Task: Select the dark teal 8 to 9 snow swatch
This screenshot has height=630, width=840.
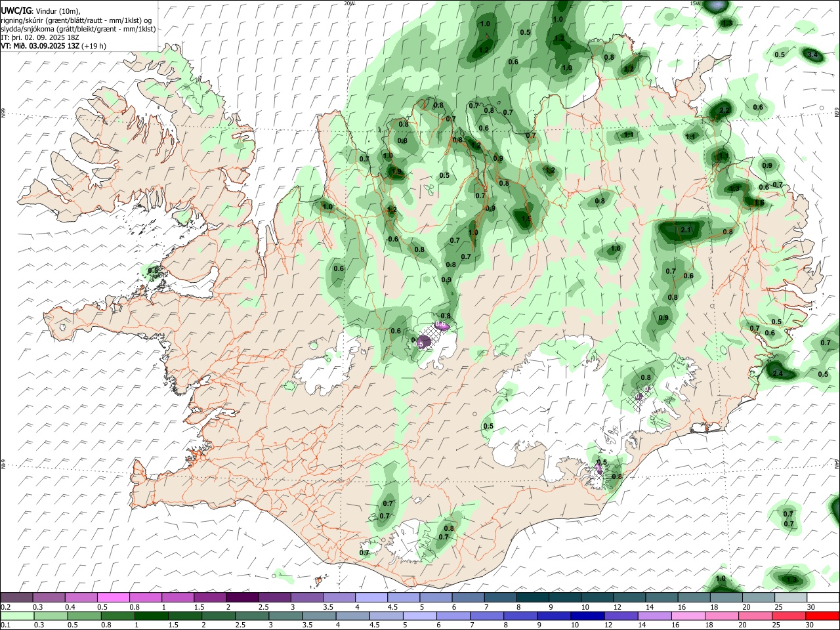Action: click(x=532, y=597)
